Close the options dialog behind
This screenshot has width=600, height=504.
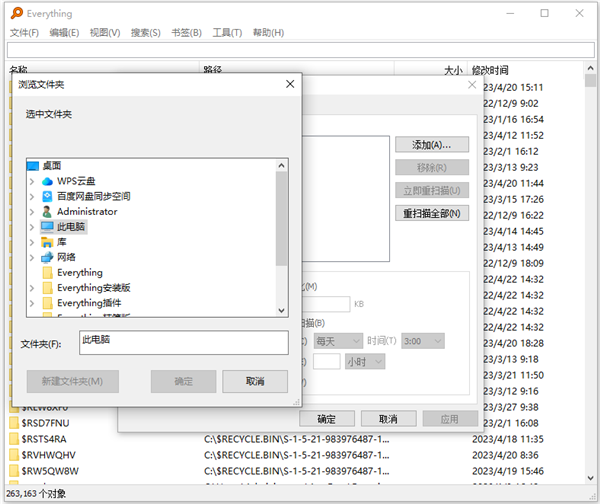[472, 85]
